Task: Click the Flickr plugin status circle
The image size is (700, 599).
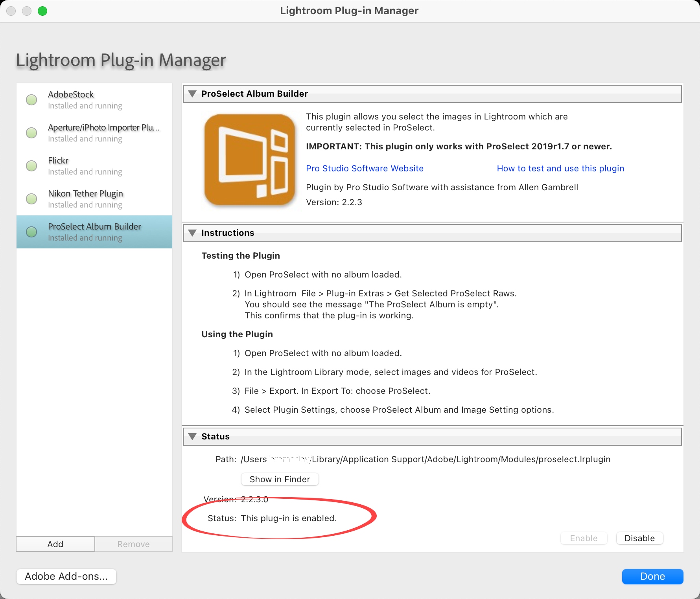Action: tap(31, 166)
